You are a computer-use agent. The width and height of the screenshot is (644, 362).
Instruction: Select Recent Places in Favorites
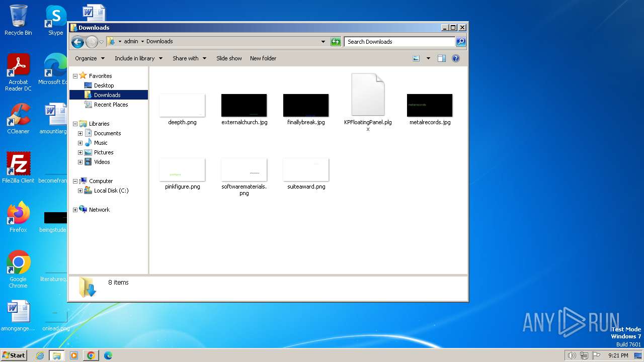pyautogui.click(x=111, y=105)
